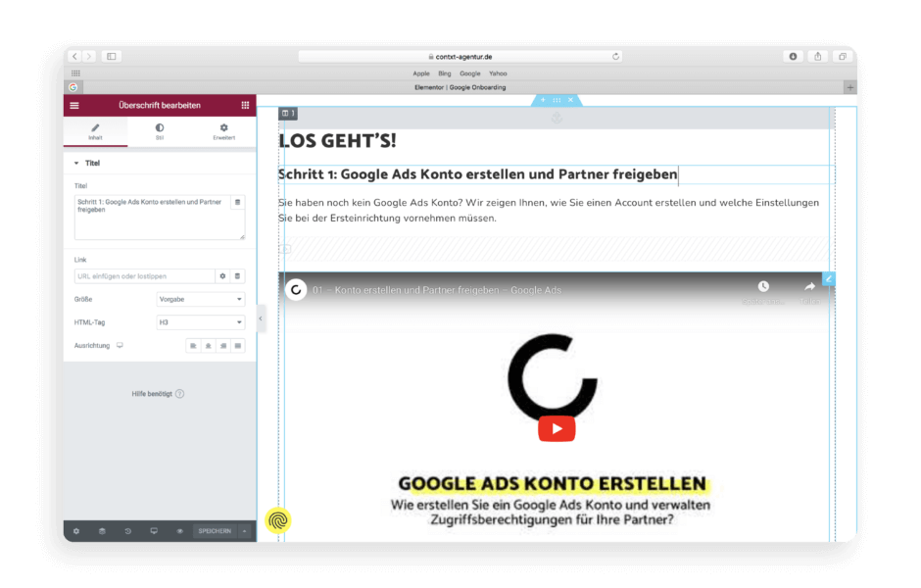Open responsive mode icon in bottom bar
This screenshot has width=921, height=588.
154,531
